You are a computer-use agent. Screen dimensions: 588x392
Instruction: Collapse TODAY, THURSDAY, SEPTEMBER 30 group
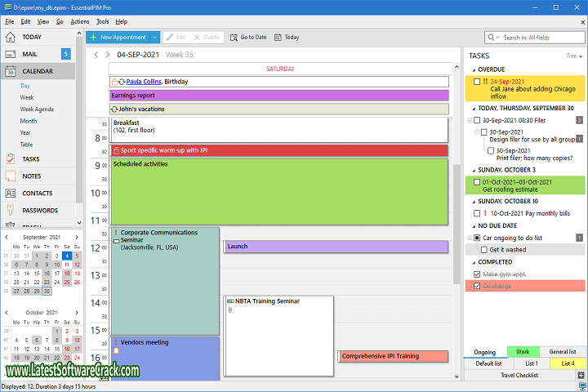(x=474, y=109)
